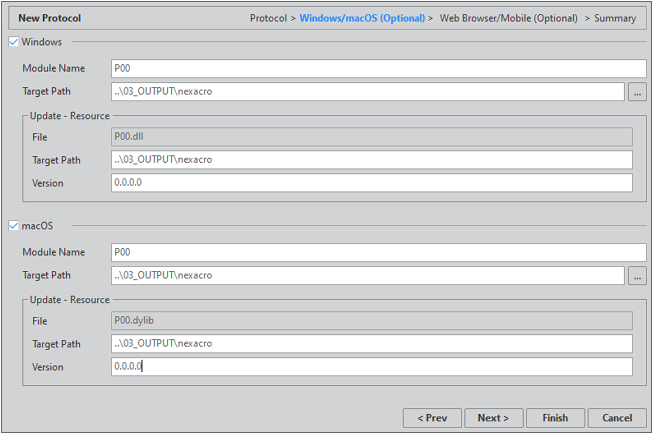Click Windows Update-Resource Target Path field
The width and height of the screenshot is (652, 433).
point(371,160)
